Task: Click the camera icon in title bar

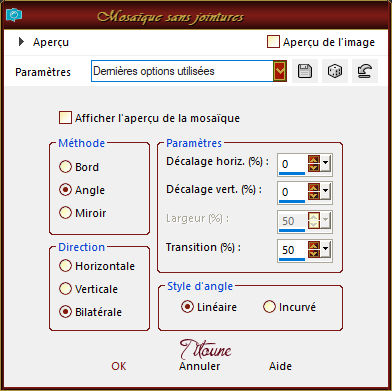Action: click(x=14, y=15)
